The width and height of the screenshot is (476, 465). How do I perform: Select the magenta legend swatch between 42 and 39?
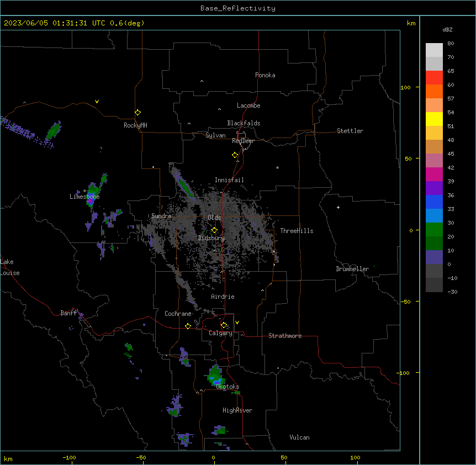coord(434,174)
